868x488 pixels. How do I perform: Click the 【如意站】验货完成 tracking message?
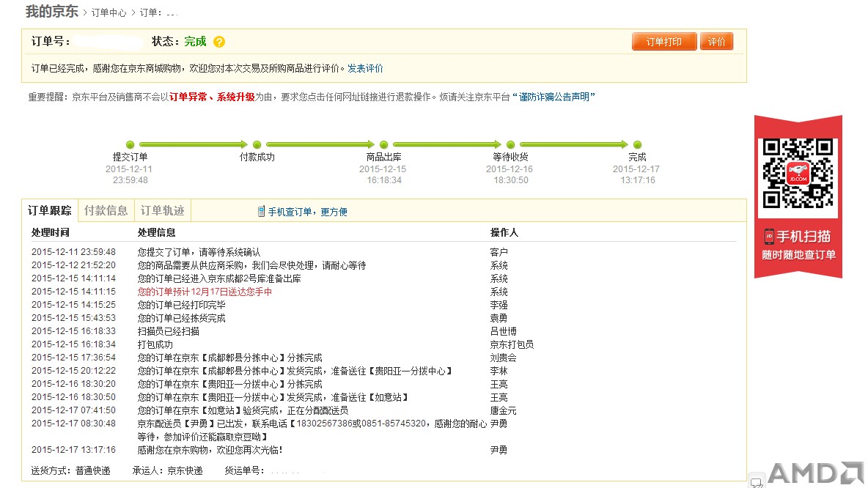pos(243,410)
